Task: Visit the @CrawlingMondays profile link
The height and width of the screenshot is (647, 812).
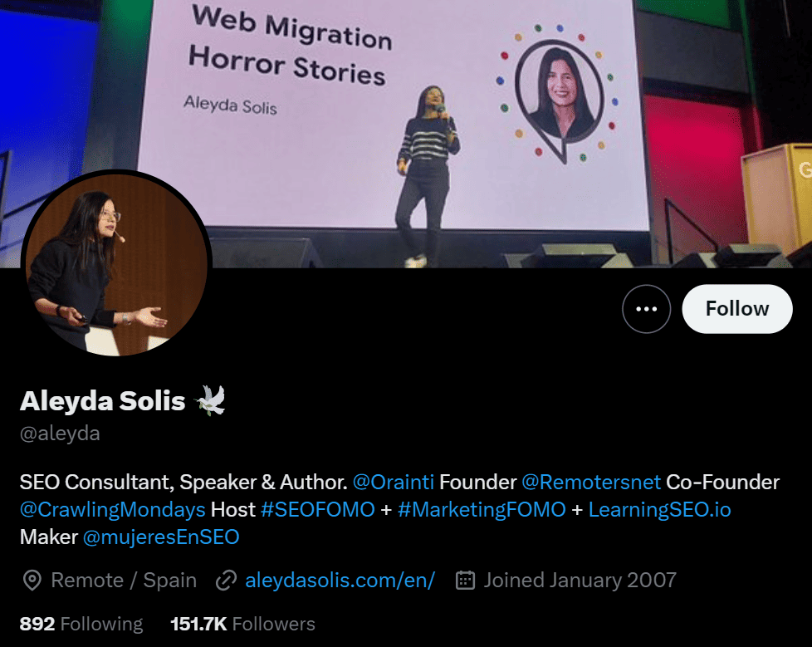Action: 112,510
